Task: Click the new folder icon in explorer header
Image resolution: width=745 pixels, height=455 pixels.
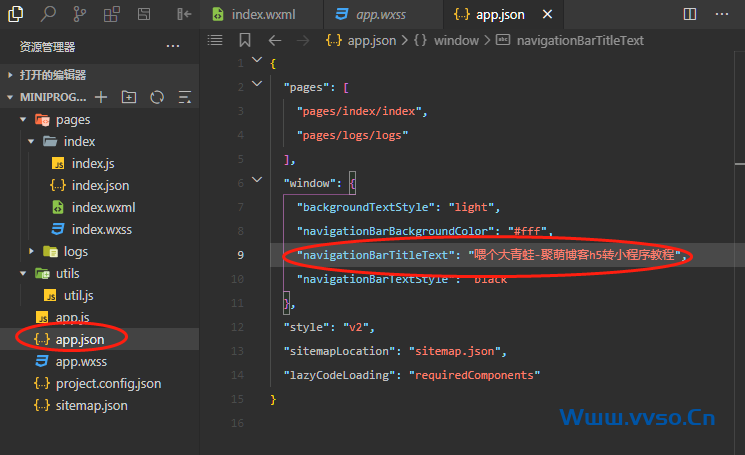Action: click(128, 97)
